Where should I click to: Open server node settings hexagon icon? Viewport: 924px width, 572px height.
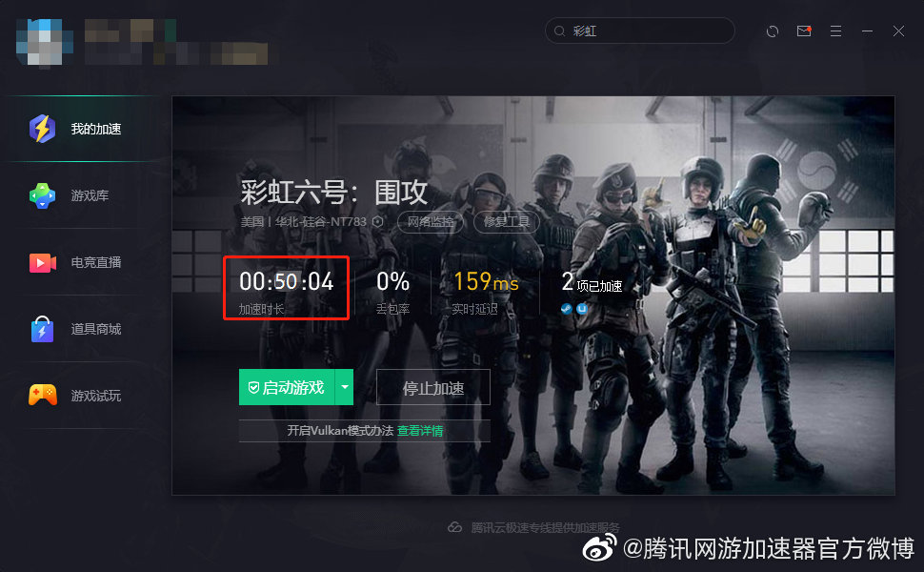[378, 222]
